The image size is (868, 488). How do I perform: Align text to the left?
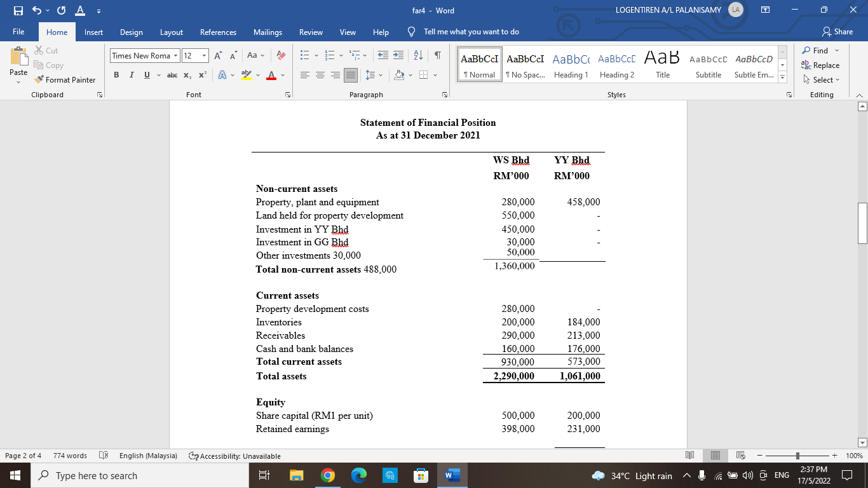304,75
